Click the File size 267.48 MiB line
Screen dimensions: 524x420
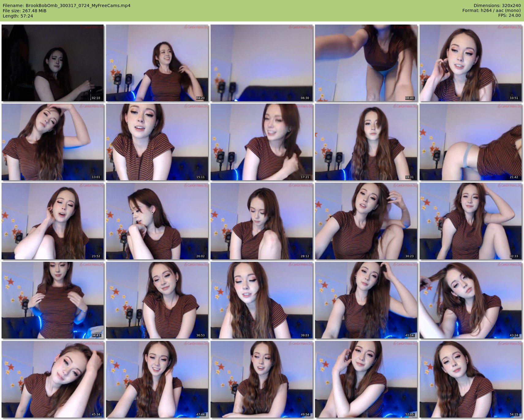(25, 11)
